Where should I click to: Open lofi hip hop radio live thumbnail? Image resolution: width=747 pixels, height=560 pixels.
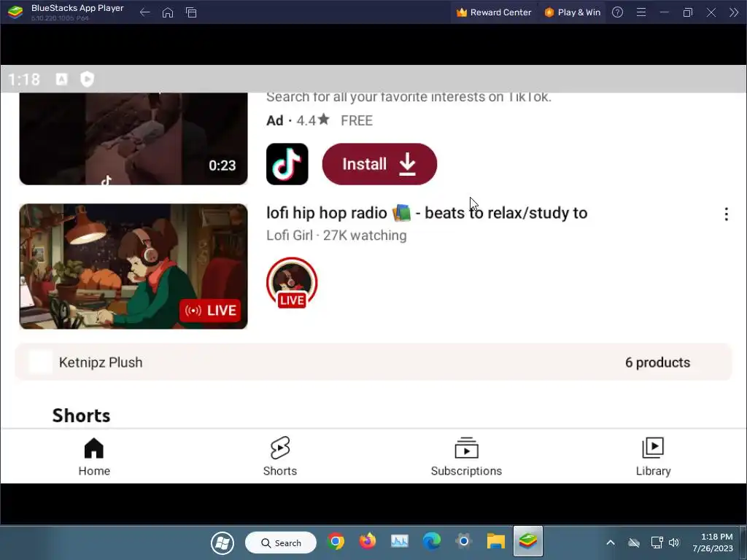133,266
